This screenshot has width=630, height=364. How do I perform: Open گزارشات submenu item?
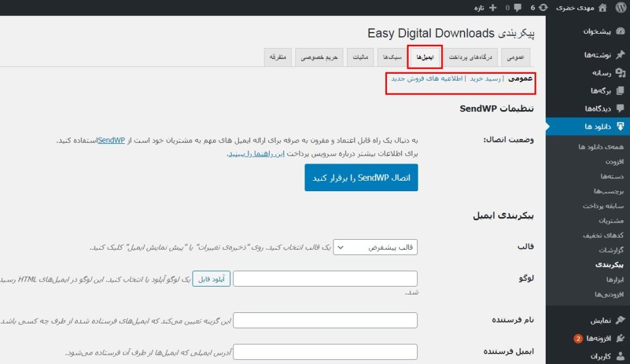coord(611,250)
